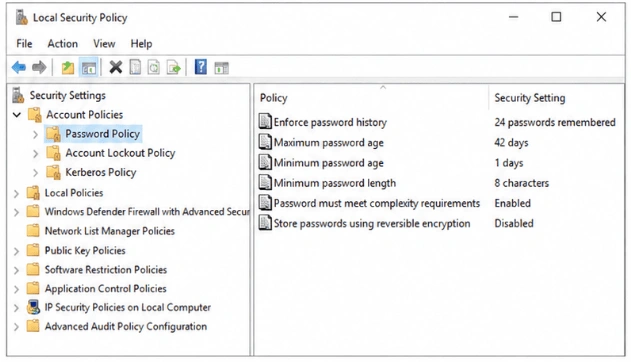Click the Show/Hide Action Pane icon
The height and width of the screenshot is (362, 631).
pyautogui.click(x=221, y=68)
